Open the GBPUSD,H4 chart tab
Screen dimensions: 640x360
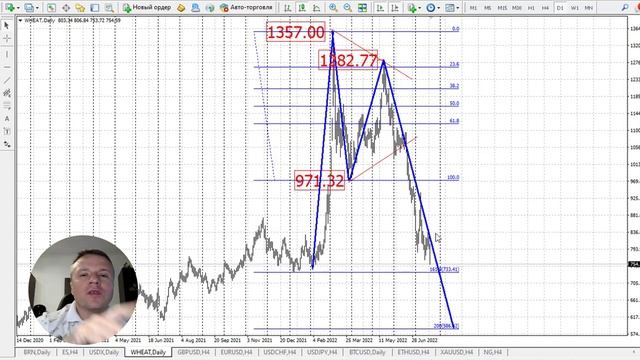193,352
